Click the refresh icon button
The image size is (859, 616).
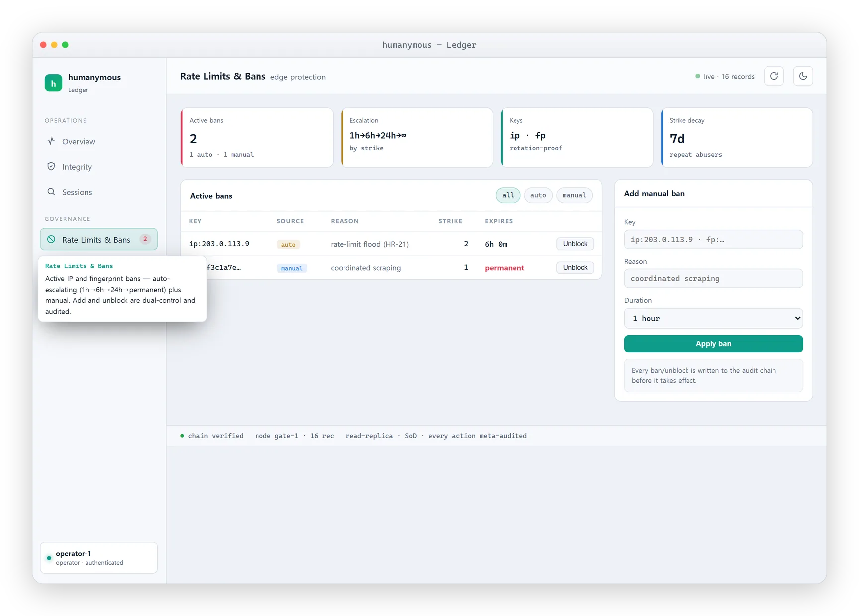(773, 76)
